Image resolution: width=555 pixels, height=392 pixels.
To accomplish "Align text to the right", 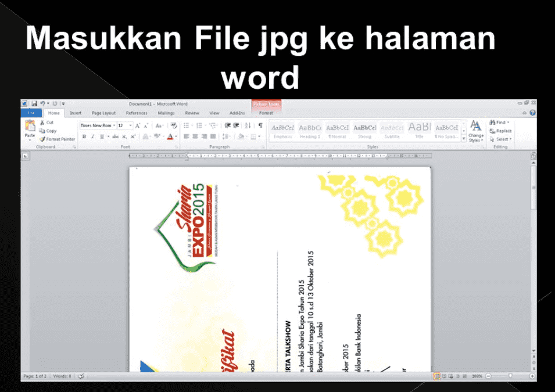I will coord(204,136).
